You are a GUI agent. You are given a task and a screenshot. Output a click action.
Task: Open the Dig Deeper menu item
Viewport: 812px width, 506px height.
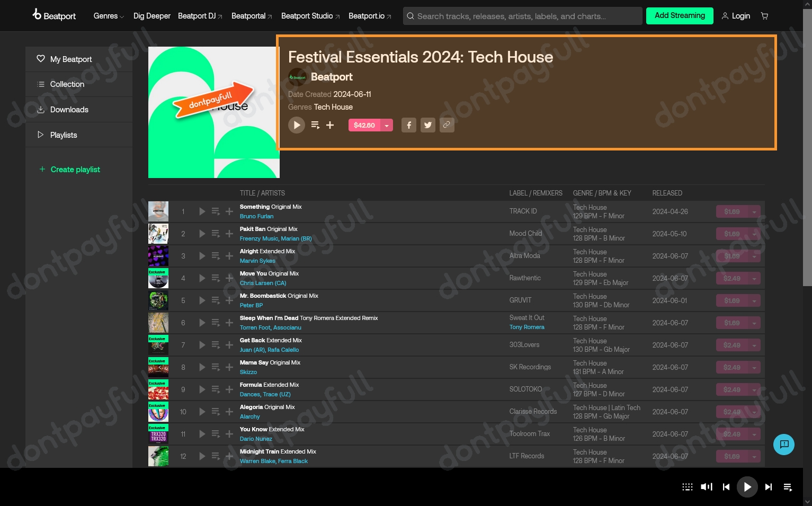(x=152, y=16)
